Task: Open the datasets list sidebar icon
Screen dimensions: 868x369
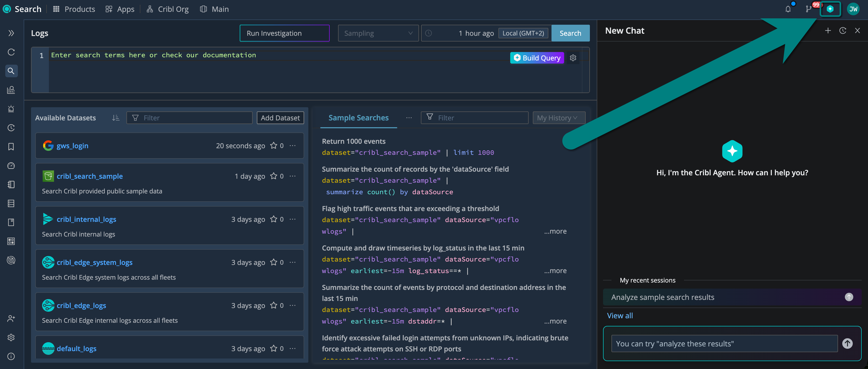Action: pyautogui.click(x=11, y=203)
